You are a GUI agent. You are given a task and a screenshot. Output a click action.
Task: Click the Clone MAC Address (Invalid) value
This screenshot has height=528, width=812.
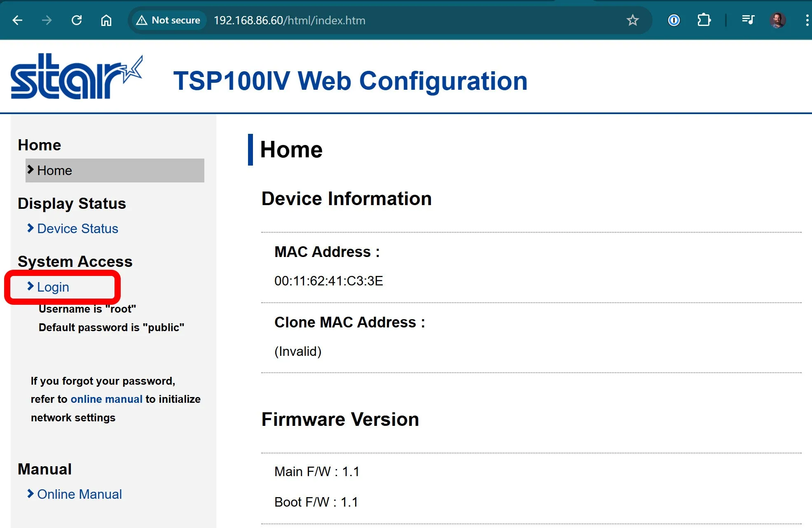pyautogui.click(x=298, y=351)
